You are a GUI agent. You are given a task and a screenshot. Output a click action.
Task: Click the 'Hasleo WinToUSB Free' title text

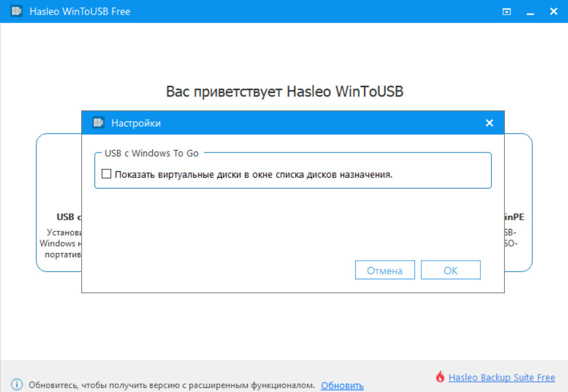coord(79,12)
